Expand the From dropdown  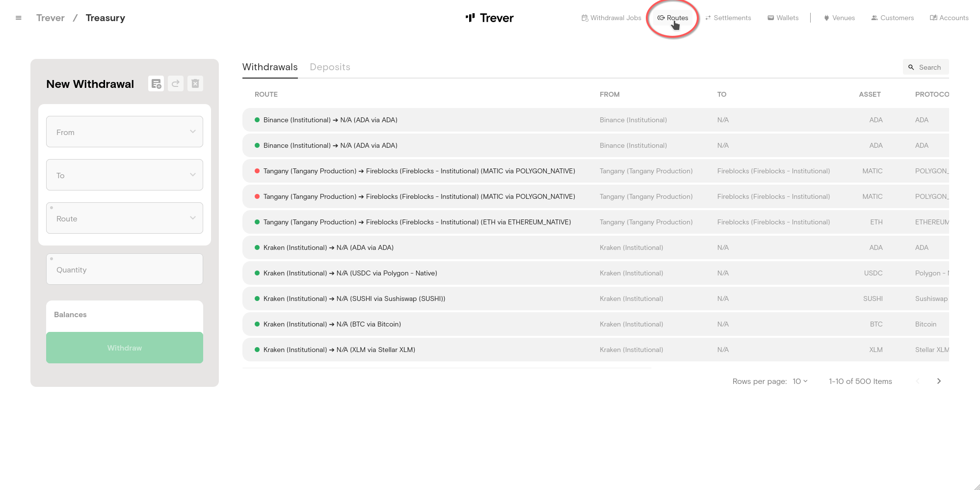click(x=125, y=132)
